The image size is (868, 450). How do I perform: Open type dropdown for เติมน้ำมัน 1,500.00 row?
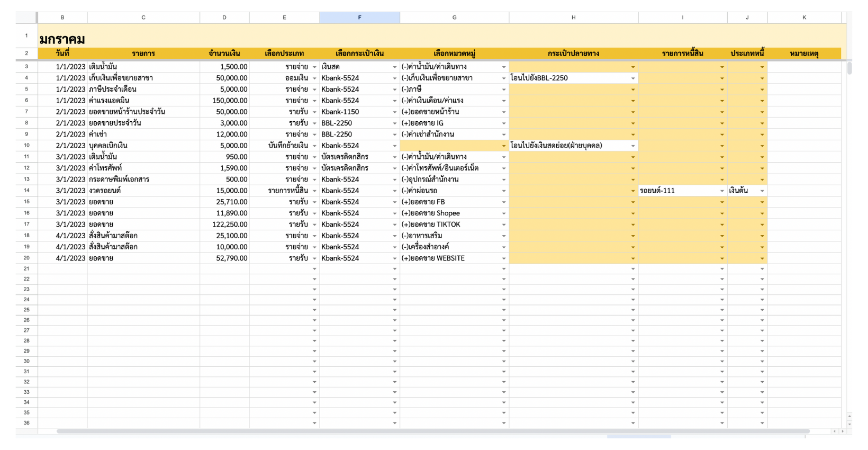click(314, 67)
